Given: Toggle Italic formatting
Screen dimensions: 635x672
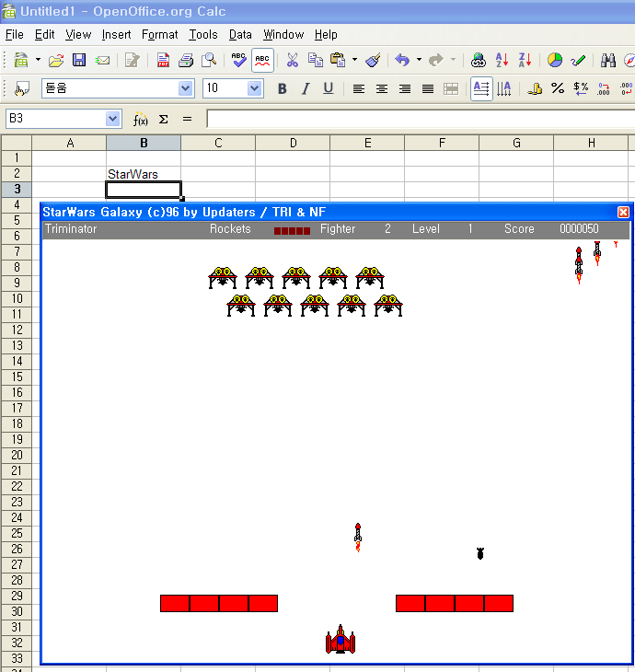Looking at the screenshot, I should coord(305,88).
